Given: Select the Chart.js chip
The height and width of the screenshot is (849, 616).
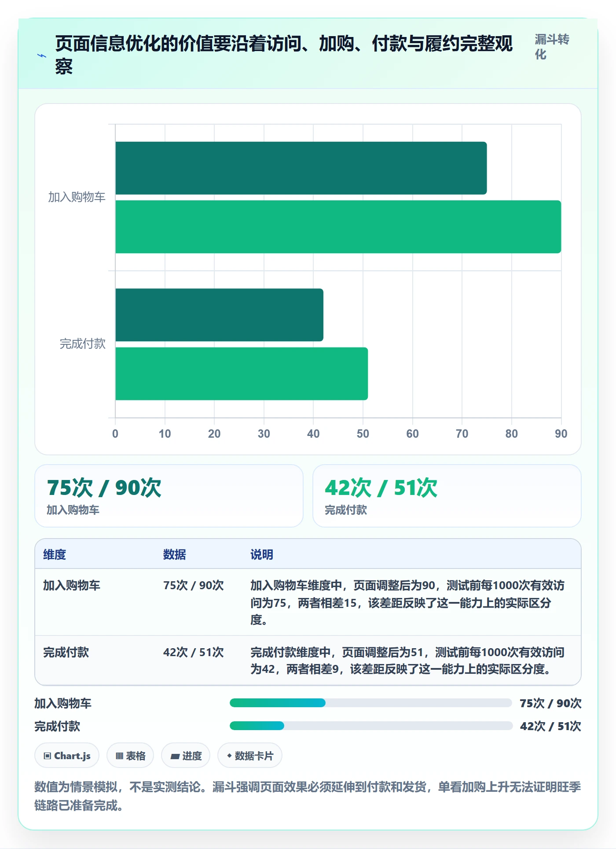Looking at the screenshot, I should pyautogui.click(x=67, y=756).
